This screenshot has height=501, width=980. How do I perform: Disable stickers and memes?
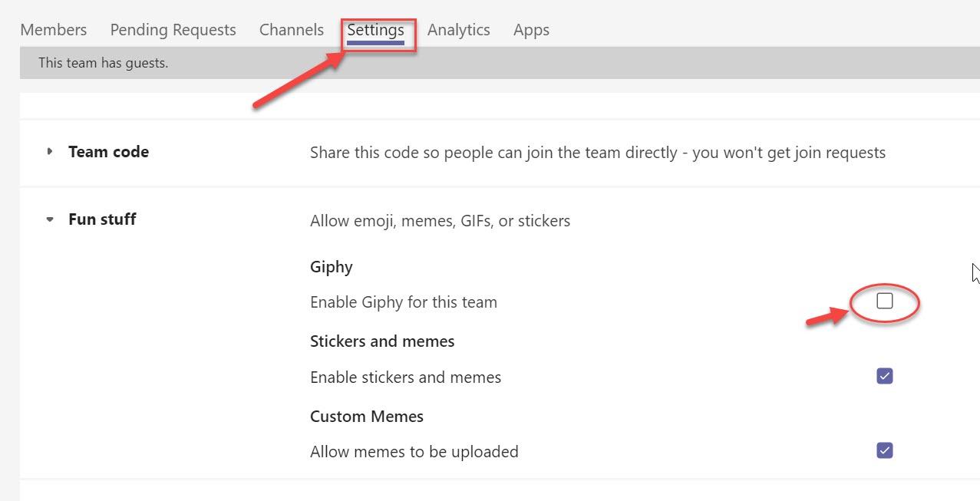coord(883,376)
